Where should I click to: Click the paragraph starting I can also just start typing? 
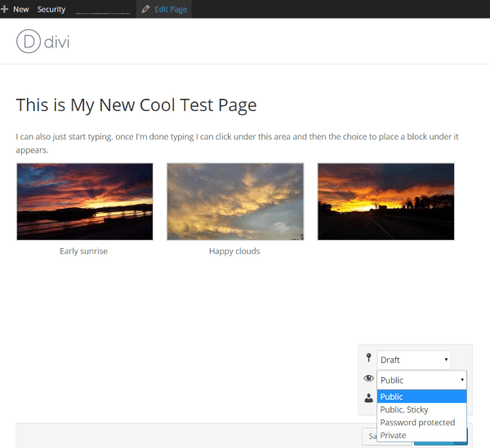click(237, 143)
